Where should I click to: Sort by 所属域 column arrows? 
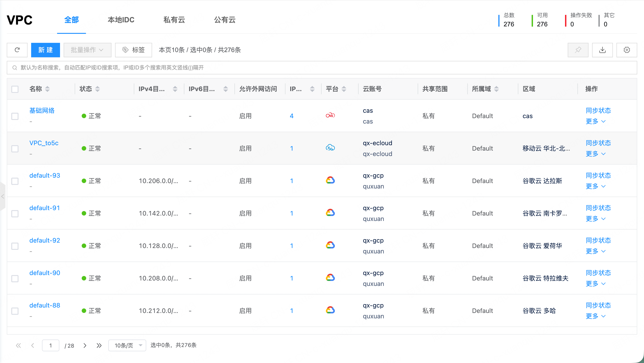[x=496, y=89]
